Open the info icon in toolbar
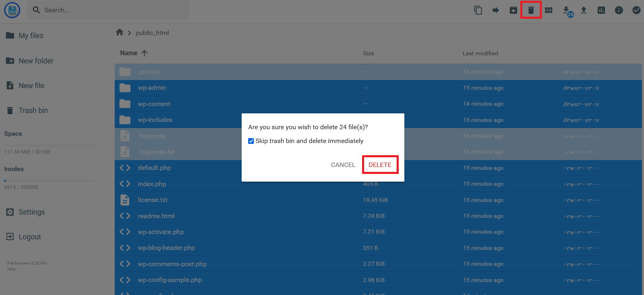Viewport: 644px width, 295px height. [619, 10]
